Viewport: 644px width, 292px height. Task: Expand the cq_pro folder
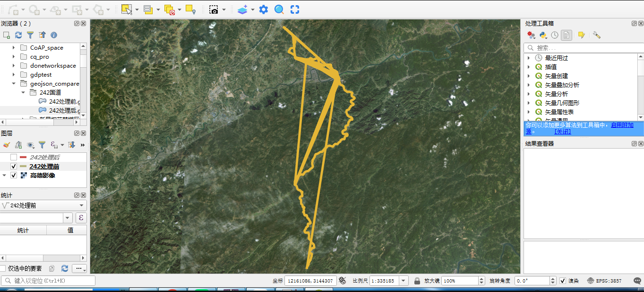pyautogui.click(x=14, y=57)
